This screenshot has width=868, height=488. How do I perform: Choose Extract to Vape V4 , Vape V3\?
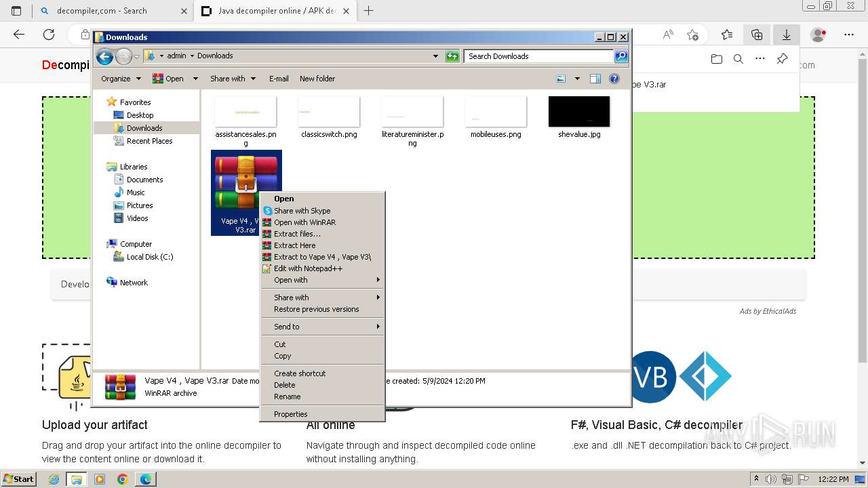point(323,257)
